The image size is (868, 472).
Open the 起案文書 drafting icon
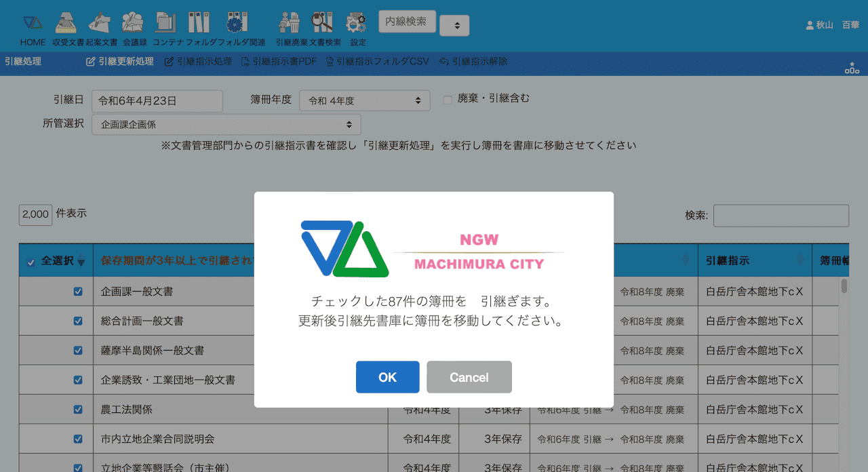(x=100, y=23)
